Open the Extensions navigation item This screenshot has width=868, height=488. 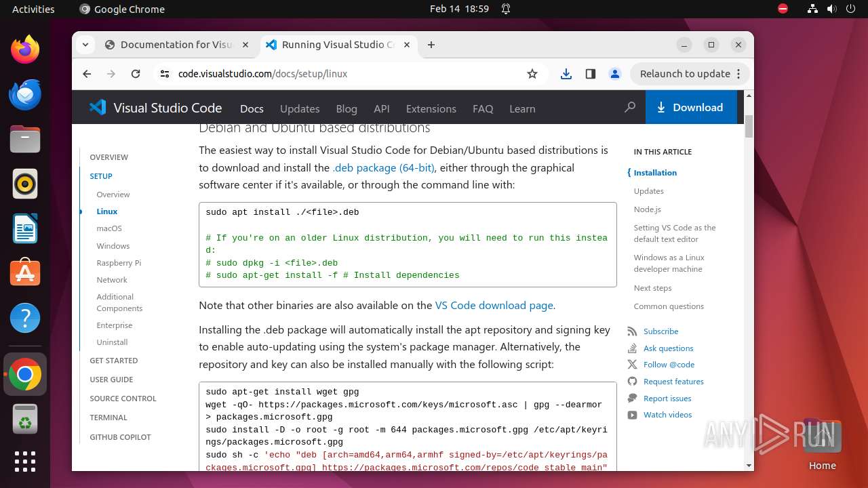point(431,108)
